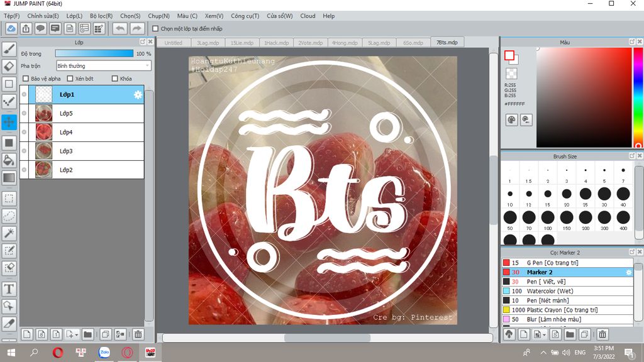The image size is (644, 362).
Task: Open the Tệp(F) menu
Action: coord(11,16)
